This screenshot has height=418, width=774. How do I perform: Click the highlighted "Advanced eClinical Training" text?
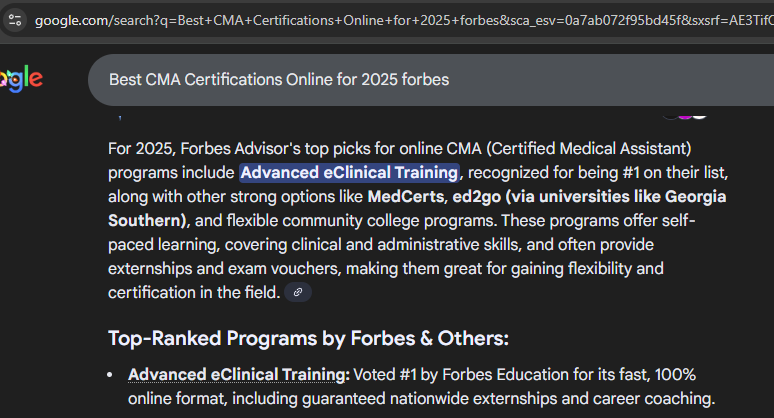(349, 172)
